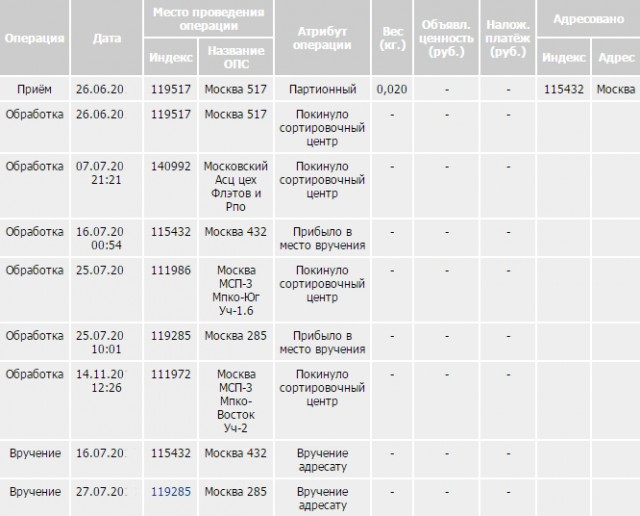The height and width of the screenshot is (516, 640).
Task: Click the "Атрибут операции" column header
Action: pyautogui.click(x=323, y=38)
